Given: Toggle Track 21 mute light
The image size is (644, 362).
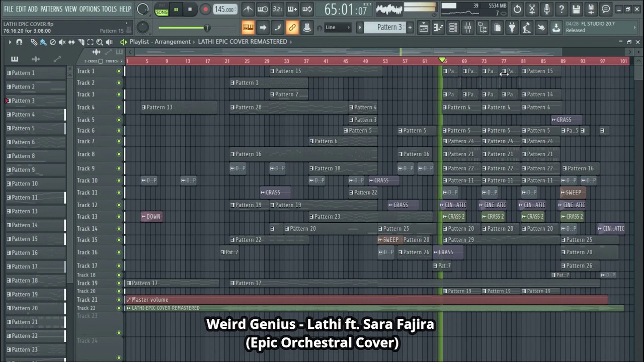Looking at the screenshot, I should click(x=119, y=300).
